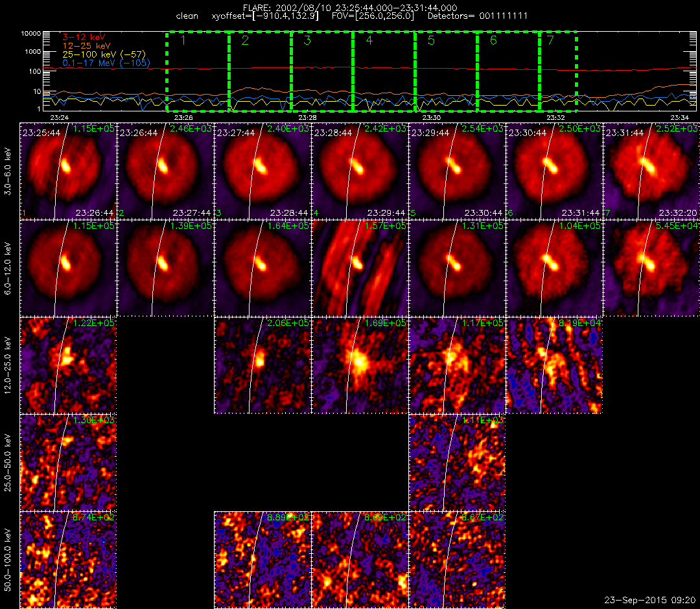Screen dimensions: 700x609
Task: Click the 6.0-12.0 keV row label
Action: 8,269
